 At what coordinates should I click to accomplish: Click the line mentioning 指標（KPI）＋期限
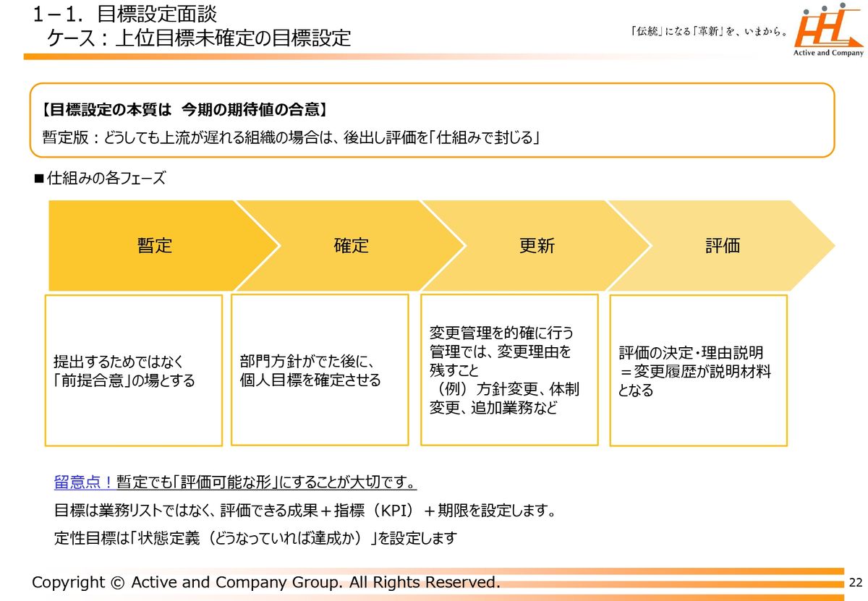pos(305,511)
